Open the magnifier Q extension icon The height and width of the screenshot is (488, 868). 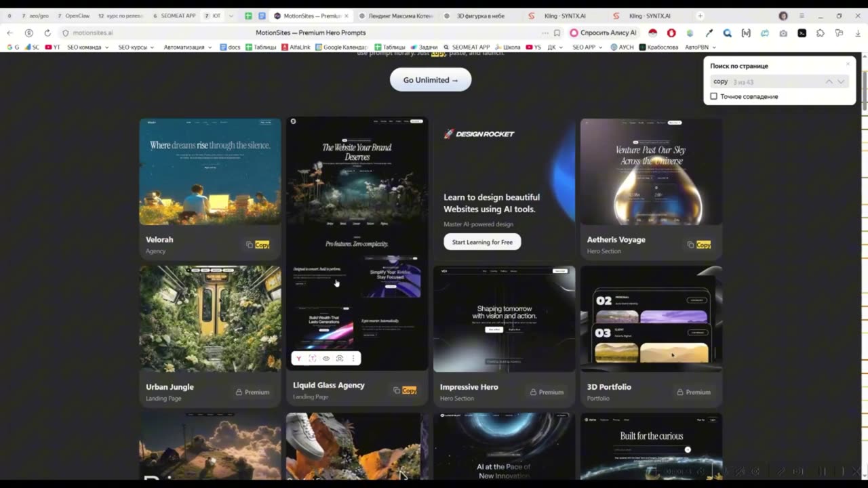pos(728,33)
